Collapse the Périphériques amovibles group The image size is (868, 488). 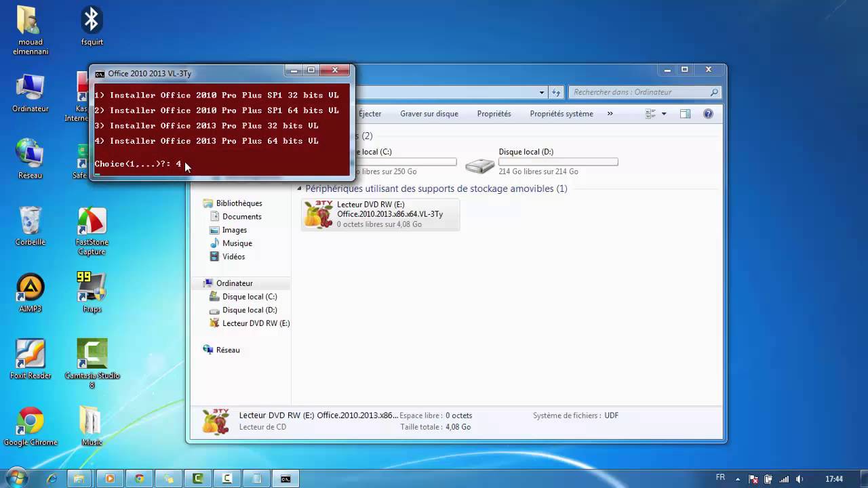pyautogui.click(x=299, y=188)
